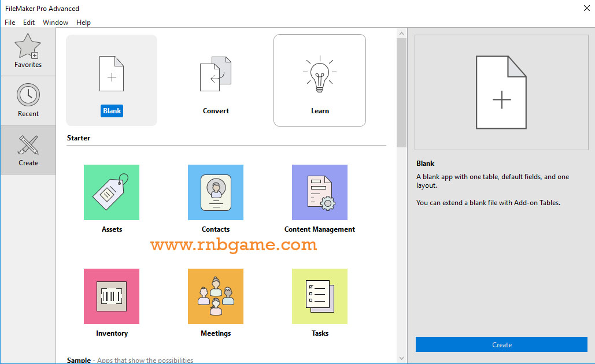Viewport: 595px width, 364px height.
Task: Pick the Assets starter app
Action: coord(112,199)
